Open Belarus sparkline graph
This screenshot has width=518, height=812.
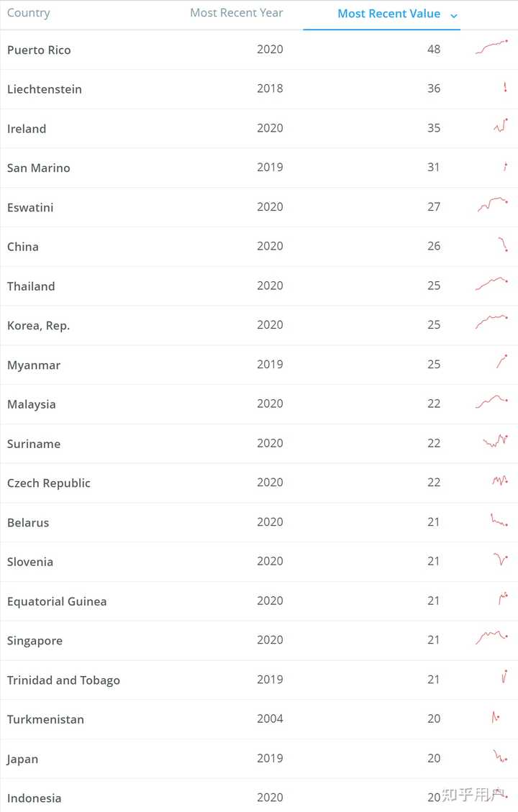[499, 519]
